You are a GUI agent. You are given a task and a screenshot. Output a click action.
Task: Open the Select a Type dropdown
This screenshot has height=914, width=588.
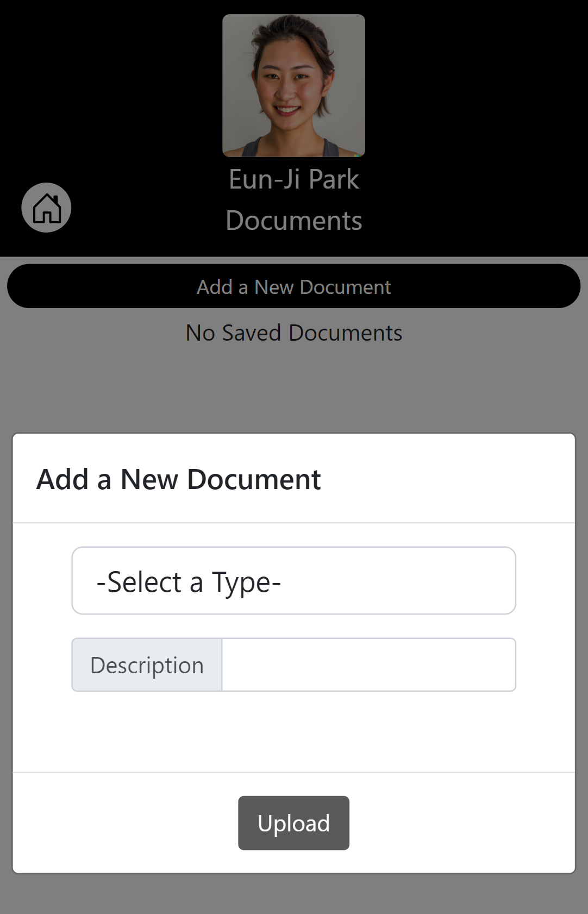pyautogui.click(x=293, y=580)
